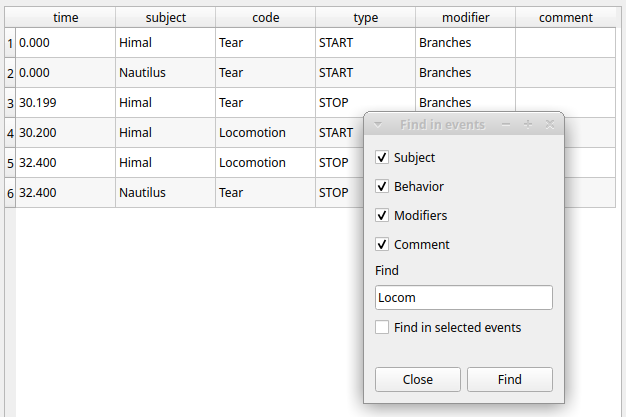This screenshot has height=417, width=626.
Task: Click time cell 32.400 in row 6
Action: tap(65, 193)
